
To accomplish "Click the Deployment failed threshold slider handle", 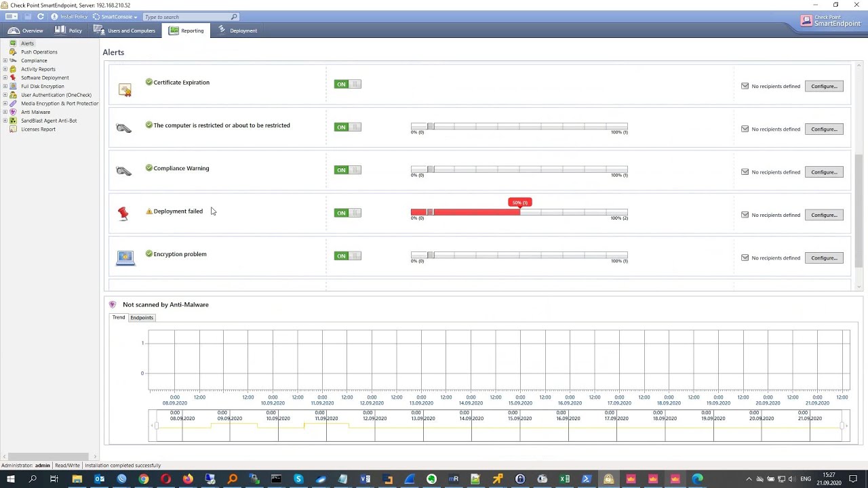I will pos(430,213).
